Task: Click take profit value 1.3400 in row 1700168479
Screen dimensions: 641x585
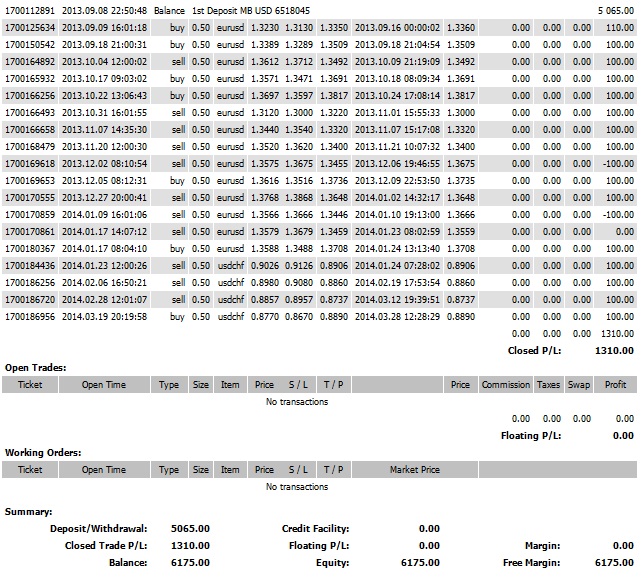Action: pyautogui.click(x=334, y=146)
